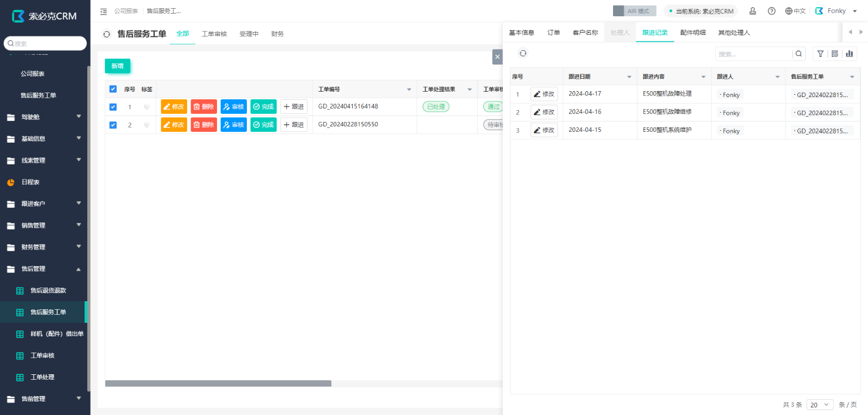Collapse the sidebar menu toggle icon
Image resolution: width=868 pixels, height=415 pixels.
point(104,11)
